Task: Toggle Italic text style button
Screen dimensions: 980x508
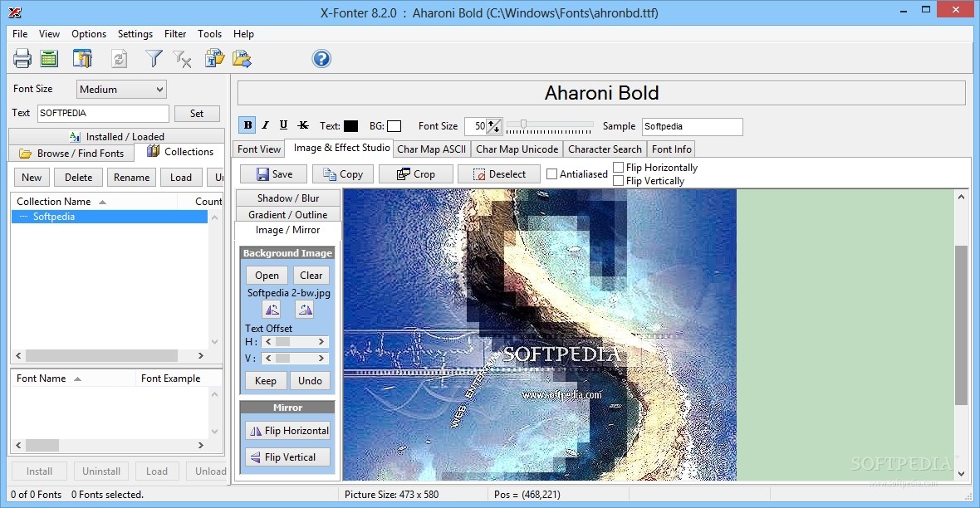Action: (265, 125)
